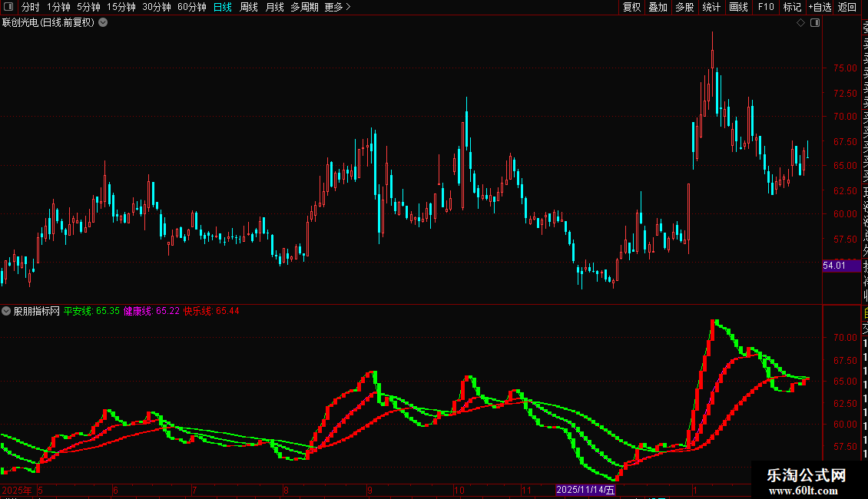The width and height of the screenshot is (868, 499).
Task: Click the 54.01 price tag on axis
Action: (x=842, y=266)
